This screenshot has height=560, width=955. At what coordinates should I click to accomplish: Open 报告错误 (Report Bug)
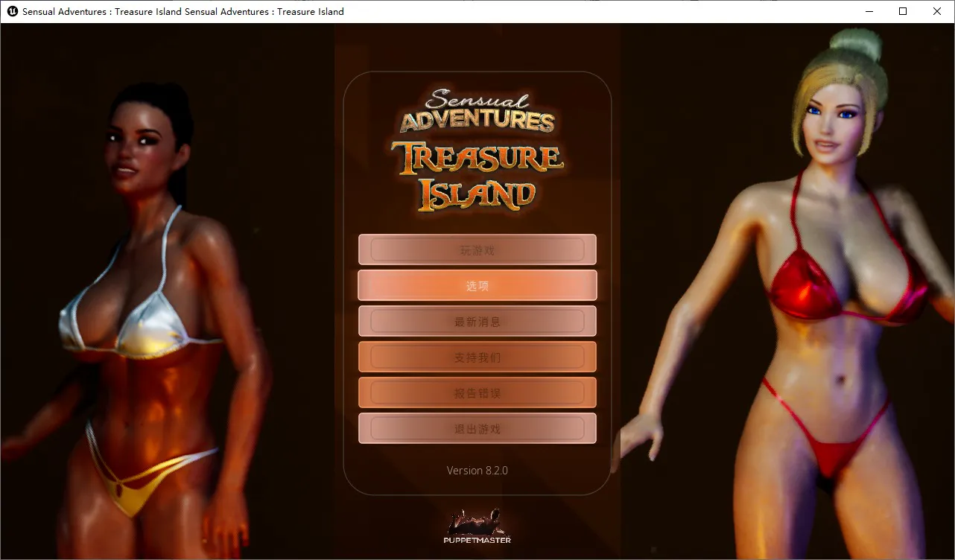[x=477, y=393]
